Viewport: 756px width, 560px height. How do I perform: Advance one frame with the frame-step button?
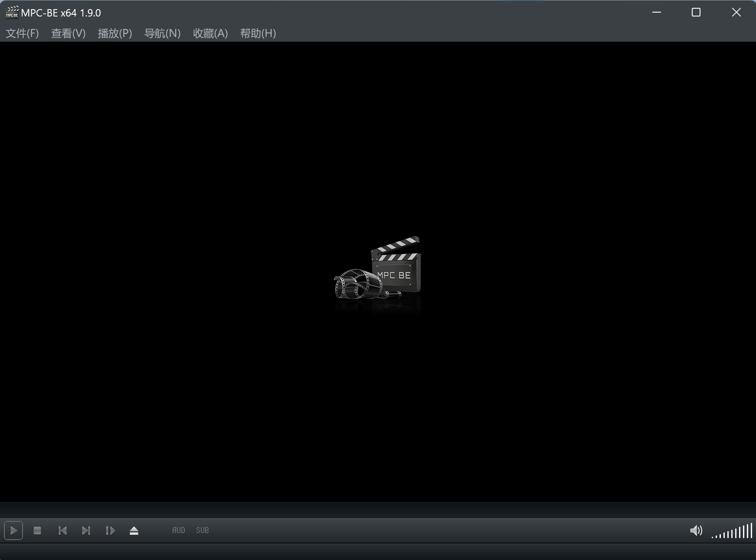(x=110, y=530)
